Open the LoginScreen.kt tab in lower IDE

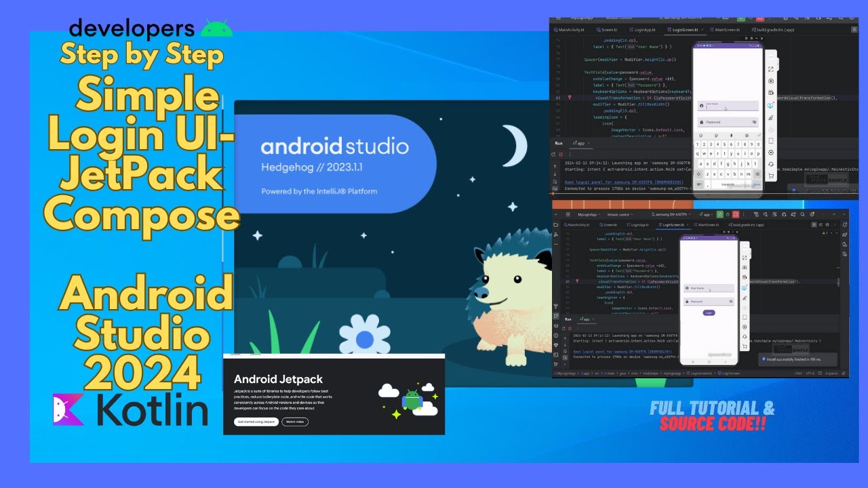tap(672, 225)
